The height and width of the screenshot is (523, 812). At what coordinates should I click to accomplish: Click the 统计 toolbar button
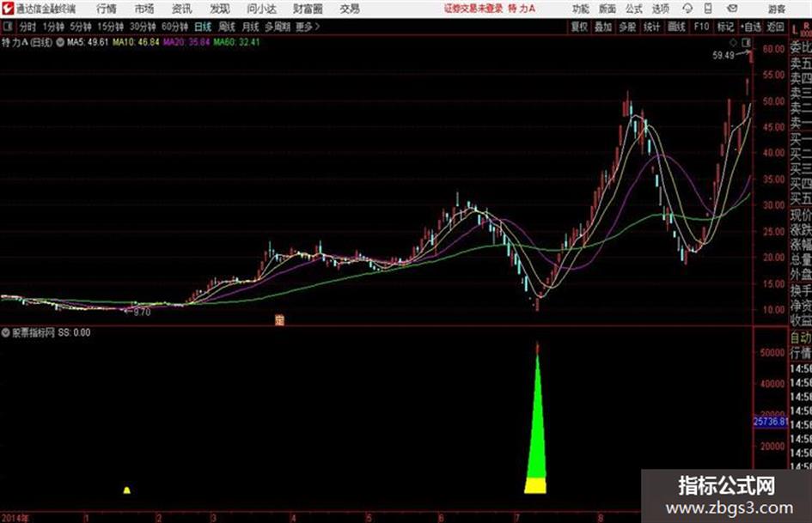click(651, 27)
